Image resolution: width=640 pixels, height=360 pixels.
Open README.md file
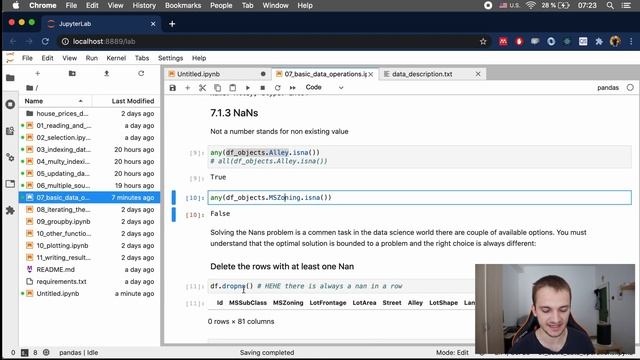(x=89, y=269)
